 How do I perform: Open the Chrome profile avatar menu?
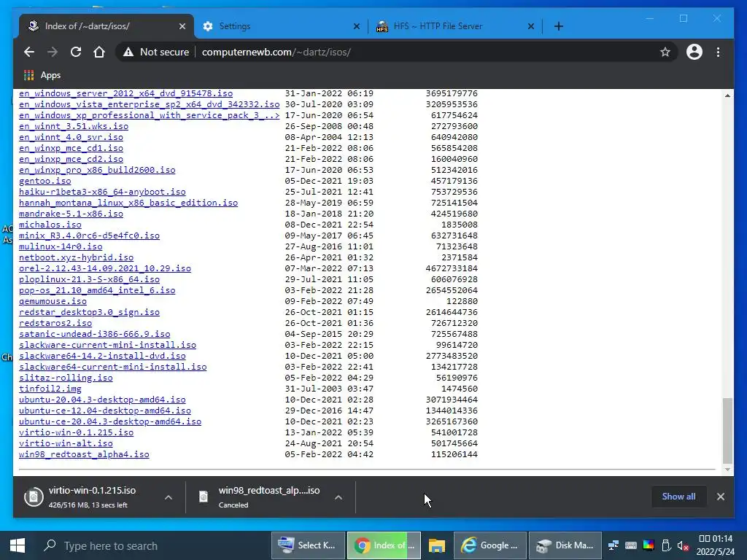coord(694,52)
